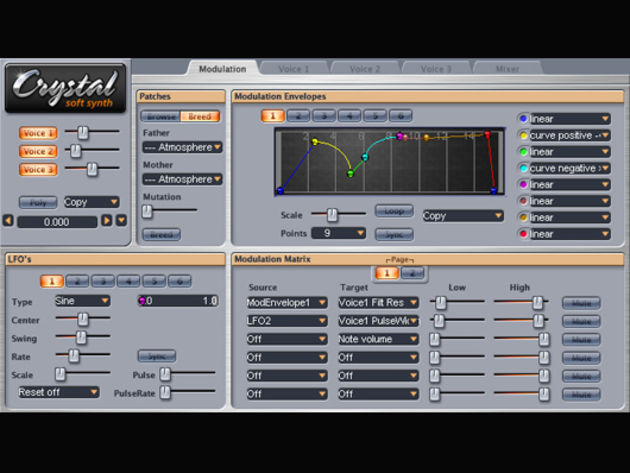Image resolution: width=630 pixels, height=473 pixels.
Task: Click the Crystal soft synth logo
Action: coord(65,88)
